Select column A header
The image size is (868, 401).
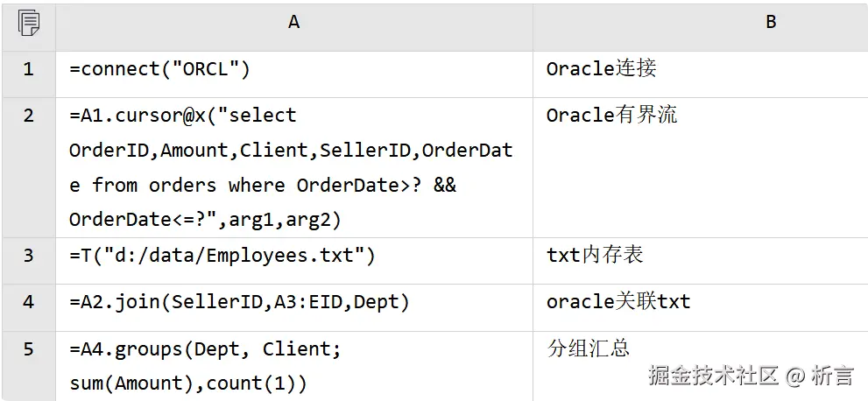[293, 23]
